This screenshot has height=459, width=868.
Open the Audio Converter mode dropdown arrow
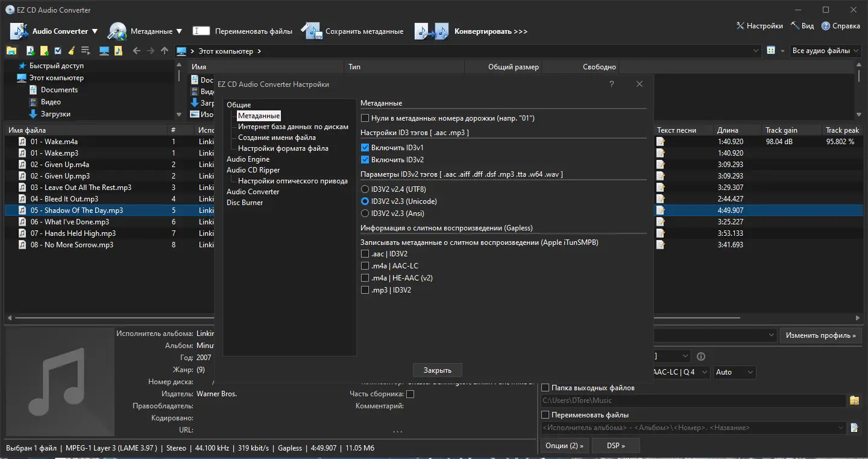(94, 31)
